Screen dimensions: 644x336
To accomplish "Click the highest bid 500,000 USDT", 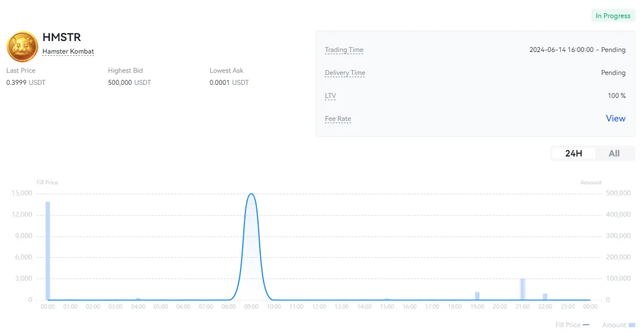I will click(130, 82).
